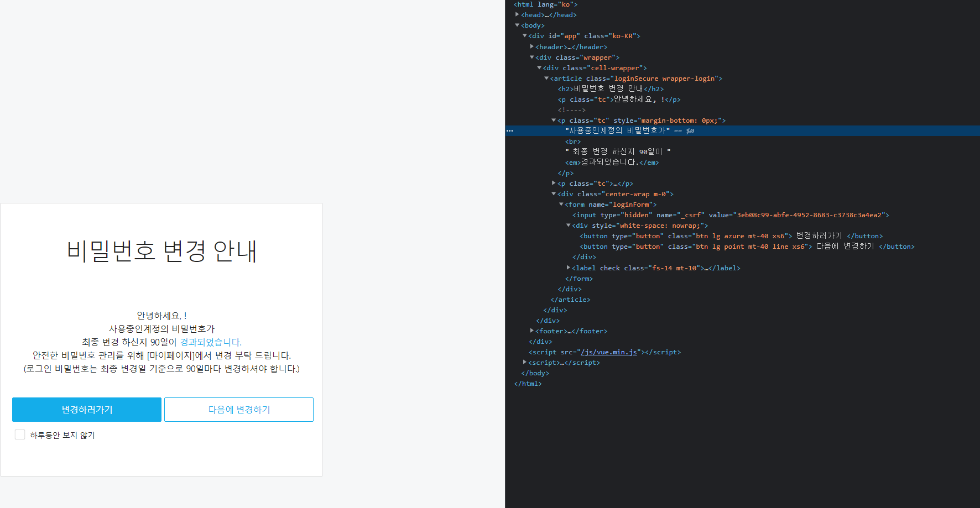
Task: Expand the header element node
Action: pyautogui.click(x=532, y=47)
